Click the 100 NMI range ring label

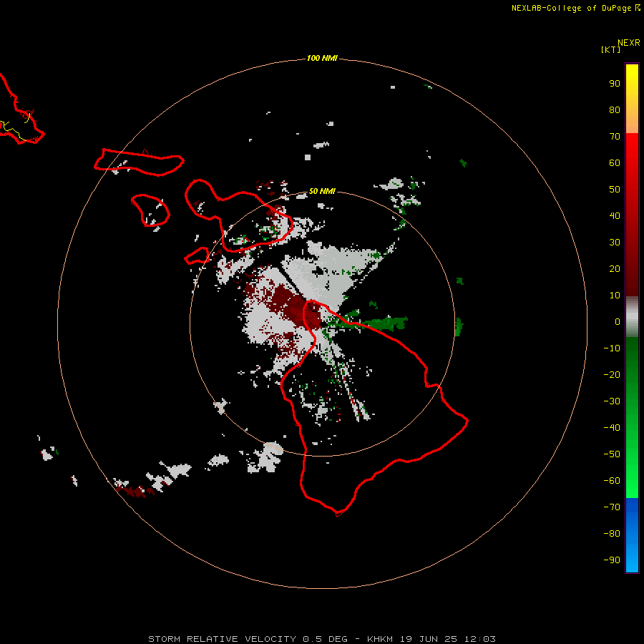pyautogui.click(x=322, y=59)
